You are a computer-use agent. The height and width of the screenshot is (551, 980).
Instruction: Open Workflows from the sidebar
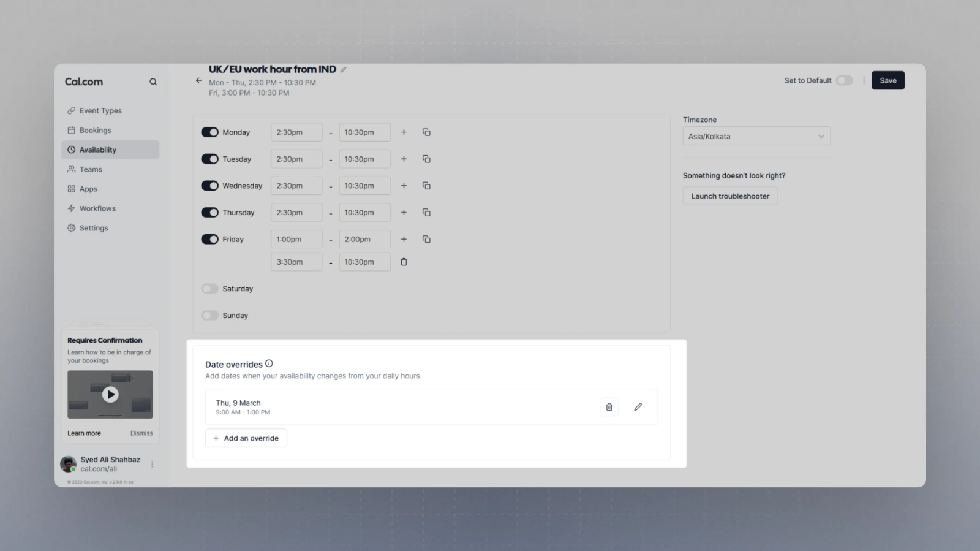97,208
